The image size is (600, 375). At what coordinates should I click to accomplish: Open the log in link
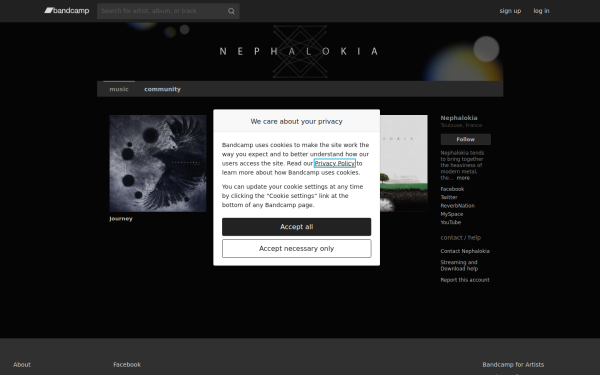[x=541, y=11]
